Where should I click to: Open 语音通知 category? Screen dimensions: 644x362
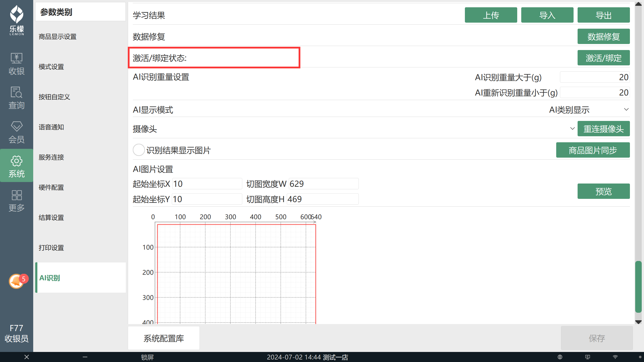(80, 127)
